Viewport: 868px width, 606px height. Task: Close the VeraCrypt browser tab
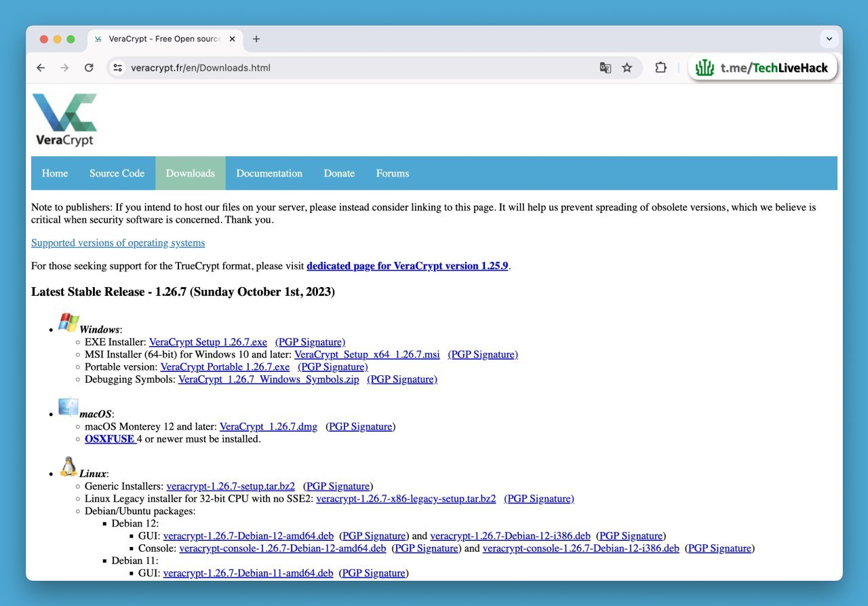tap(233, 39)
